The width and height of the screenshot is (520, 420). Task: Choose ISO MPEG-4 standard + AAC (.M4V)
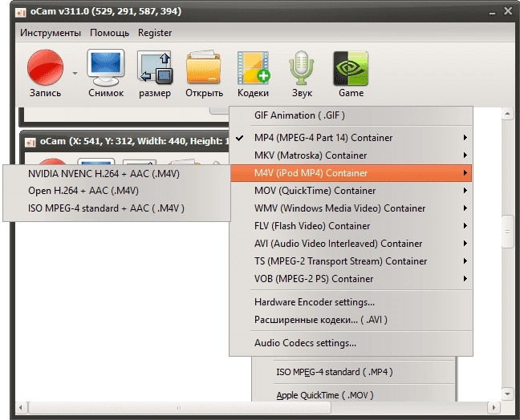point(116,208)
